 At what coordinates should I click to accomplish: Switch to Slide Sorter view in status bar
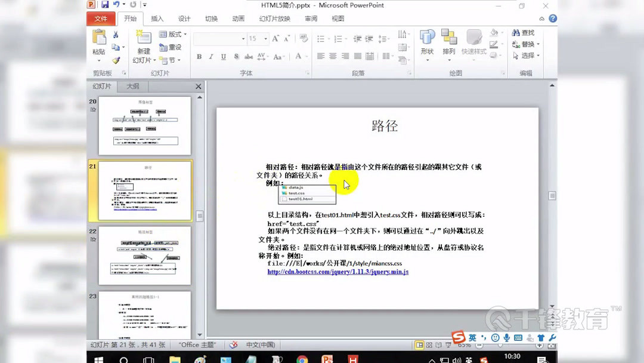pyautogui.click(x=429, y=344)
